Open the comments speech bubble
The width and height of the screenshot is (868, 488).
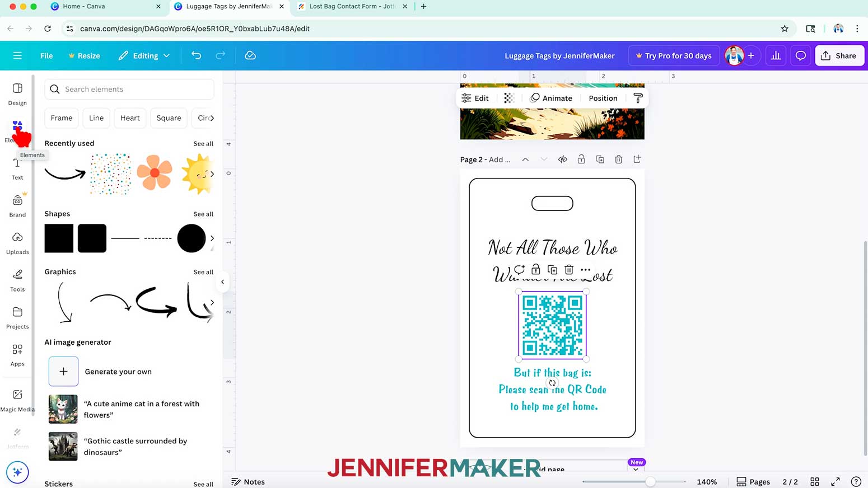point(801,55)
